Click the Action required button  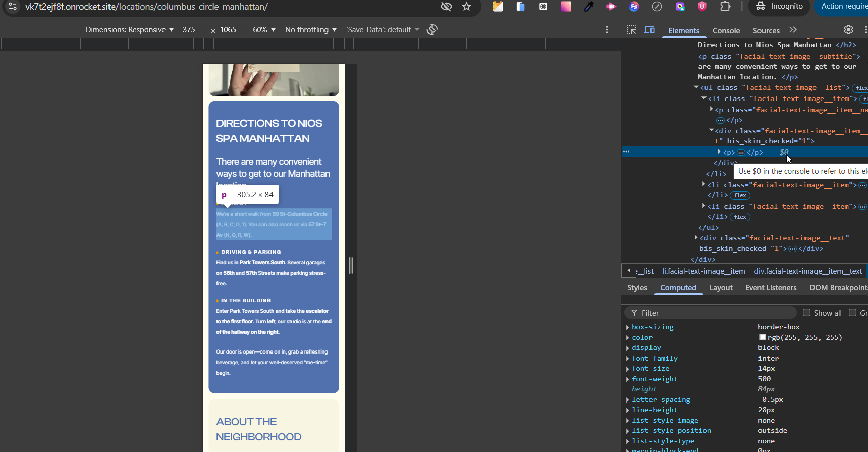tap(842, 7)
